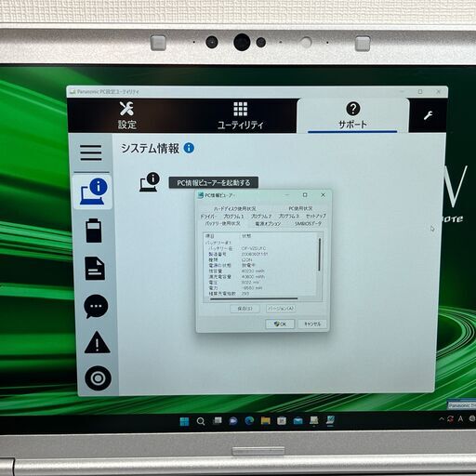
Task: Open the SMBIOSデータ tab
Action: coord(308,223)
